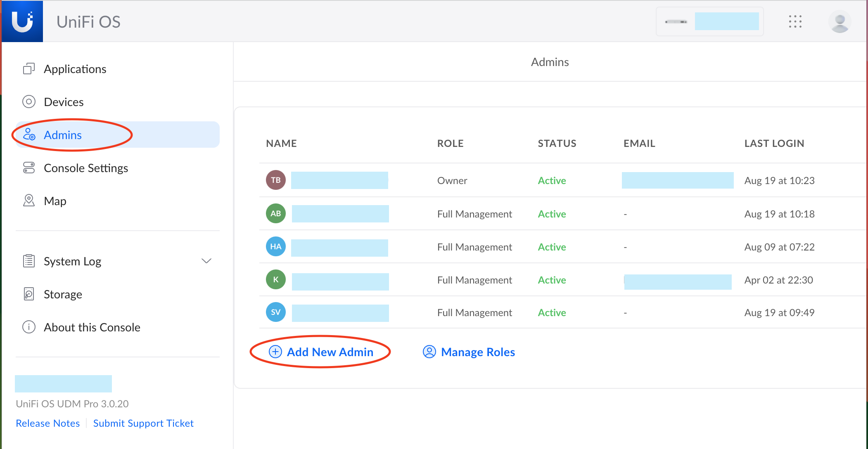Screen dimensions: 868x449
Task: Click the UniFi logo icon
Action: (22, 21)
